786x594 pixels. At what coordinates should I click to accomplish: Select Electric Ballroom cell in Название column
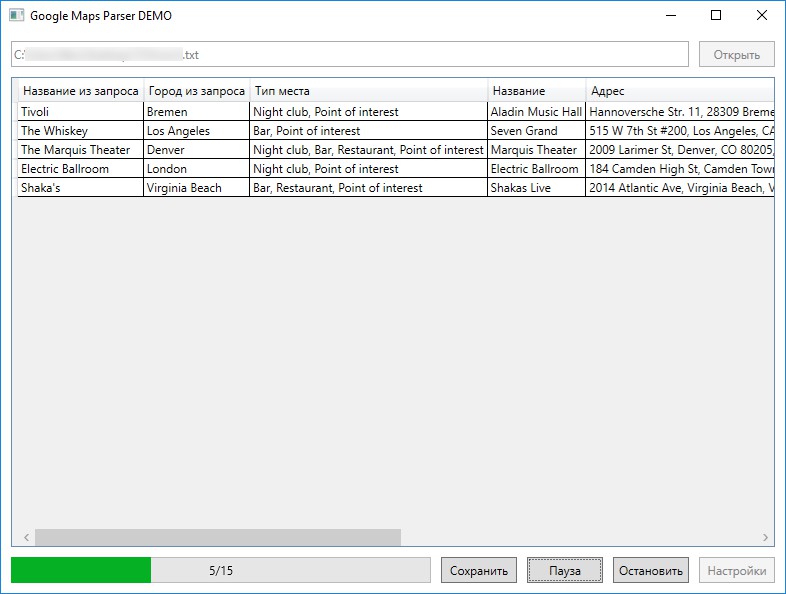pos(536,168)
